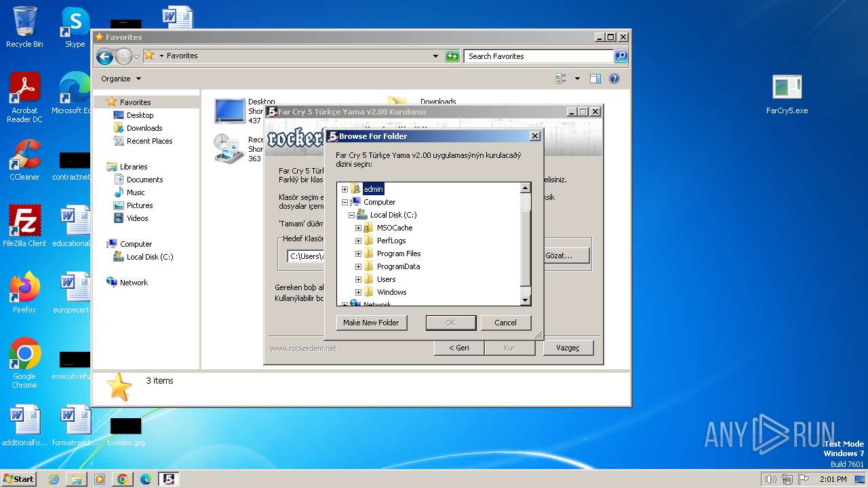Select Favorites in navigation pane
The image size is (868, 488).
(x=136, y=102)
